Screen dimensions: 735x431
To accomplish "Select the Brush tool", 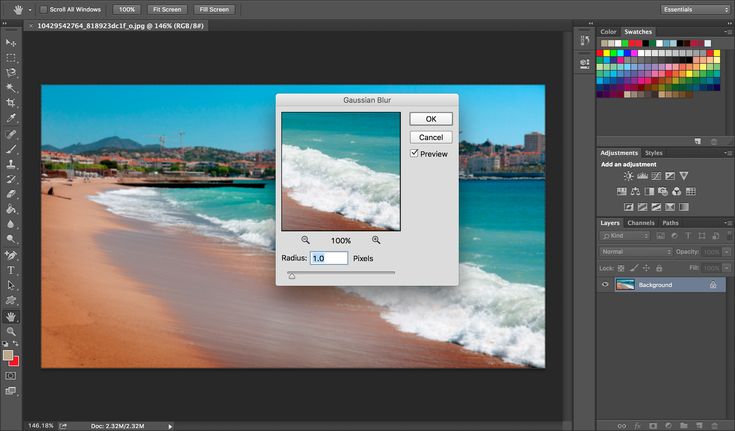I will [11, 149].
